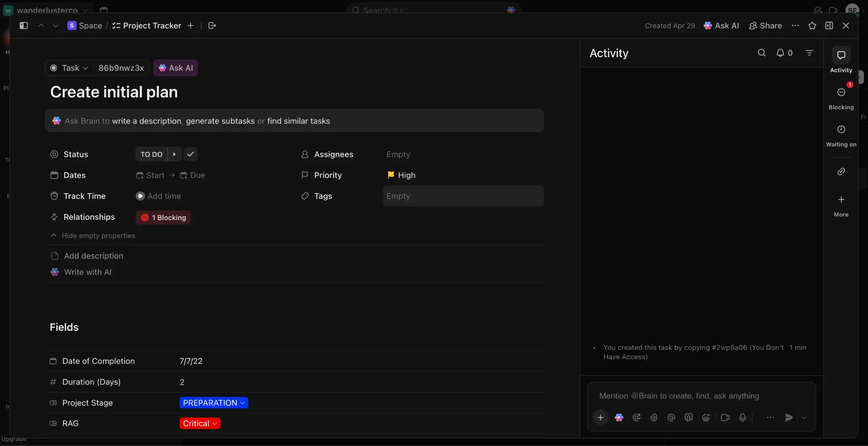Open more comment options ellipsis

(770, 418)
